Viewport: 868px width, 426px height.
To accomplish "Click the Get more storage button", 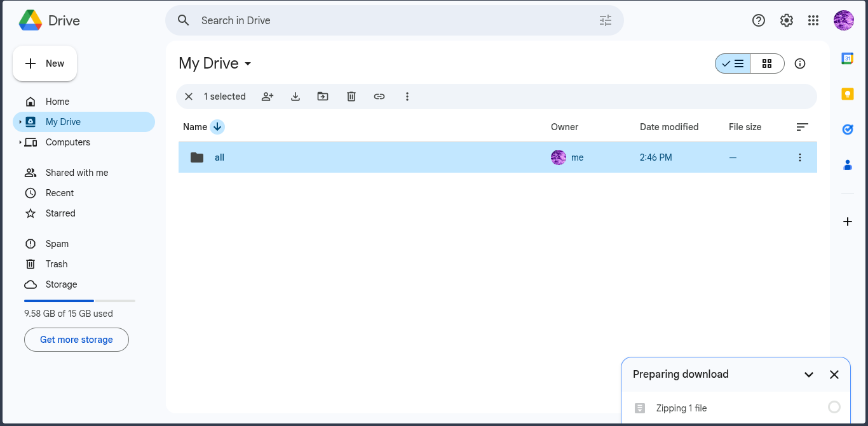I will click(x=76, y=340).
